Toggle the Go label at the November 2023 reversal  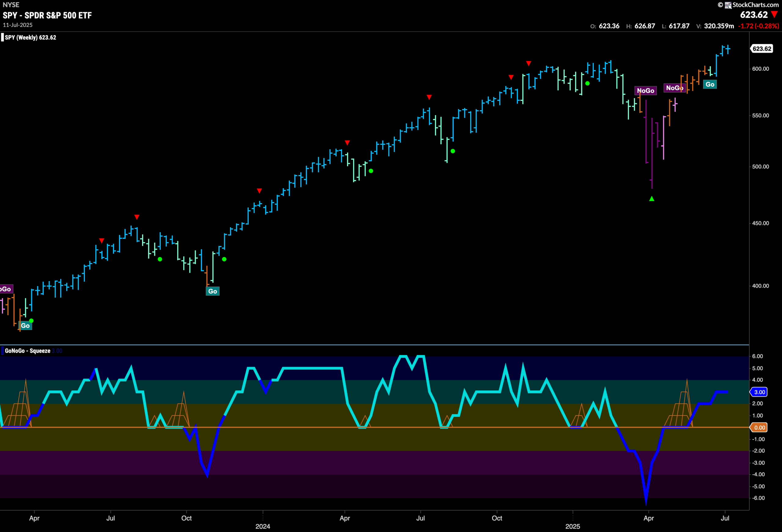pyautogui.click(x=212, y=291)
